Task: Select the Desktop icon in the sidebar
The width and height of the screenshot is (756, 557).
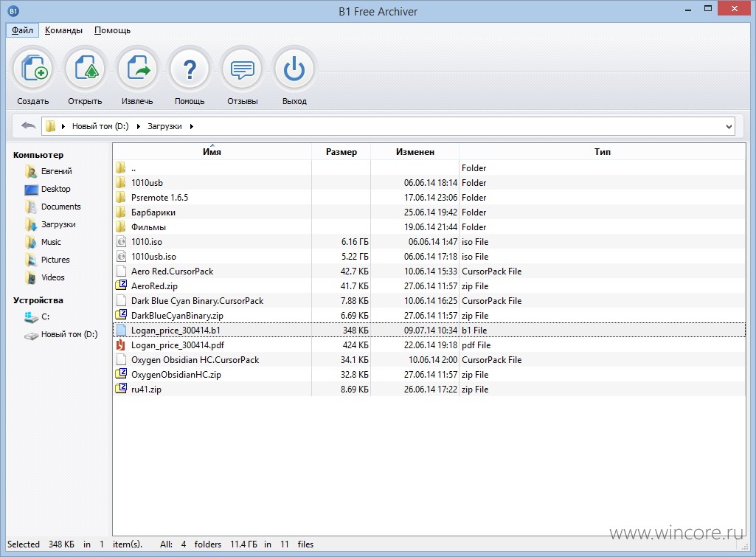Action: coord(31,189)
